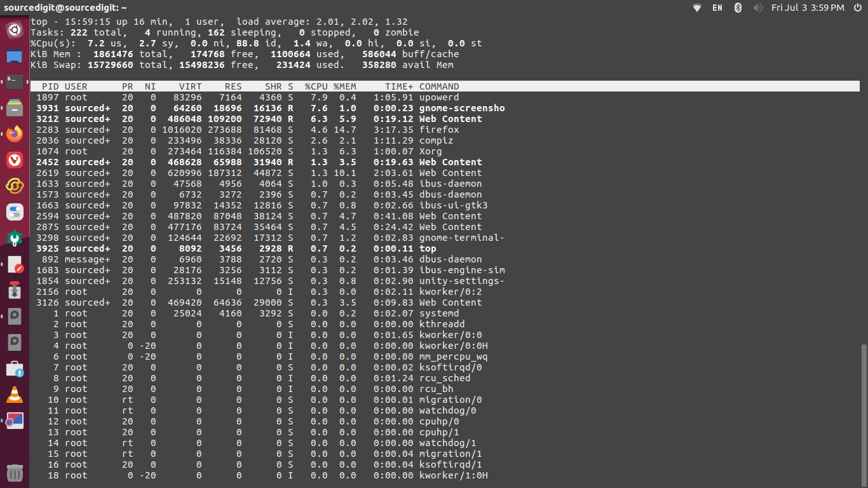Click the %CPU column header
This screenshot has width=868, height=488.
pos(316,86)
